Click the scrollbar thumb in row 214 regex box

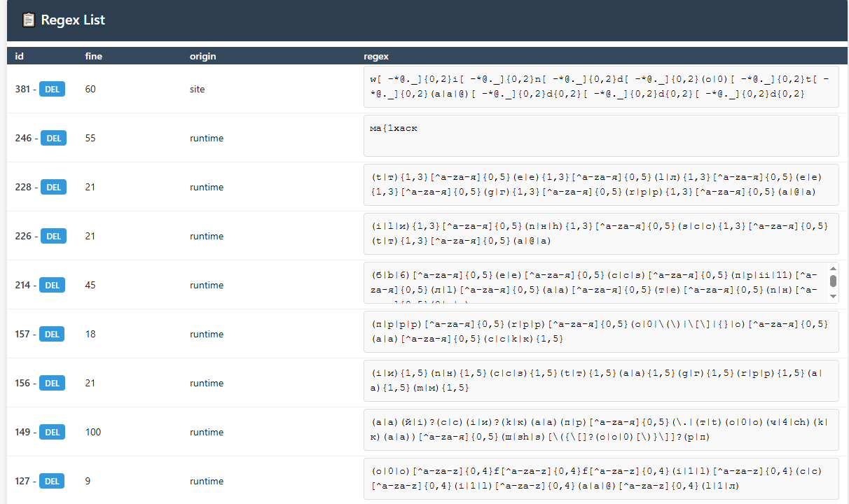tap(833, 281)
